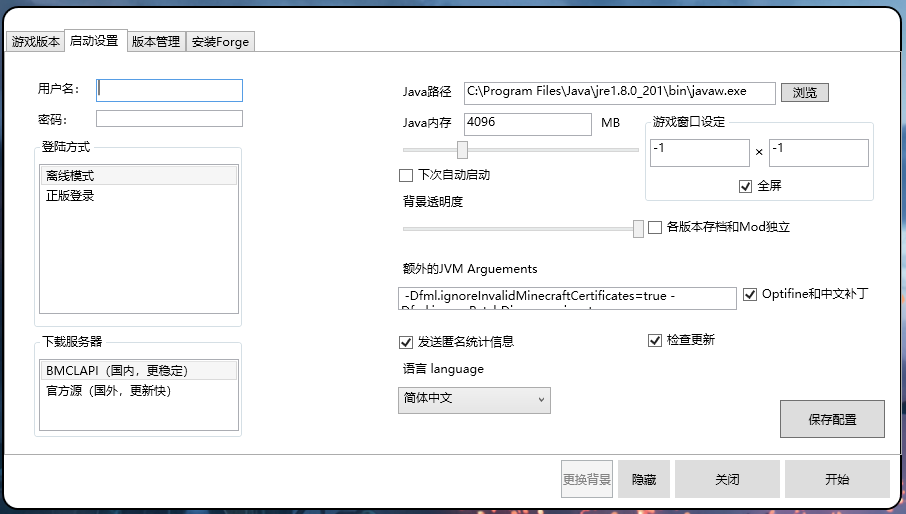Screen dimensions: 906x514
Task: Click the Java memory slider handle
Action: click(x=462, y=150)
